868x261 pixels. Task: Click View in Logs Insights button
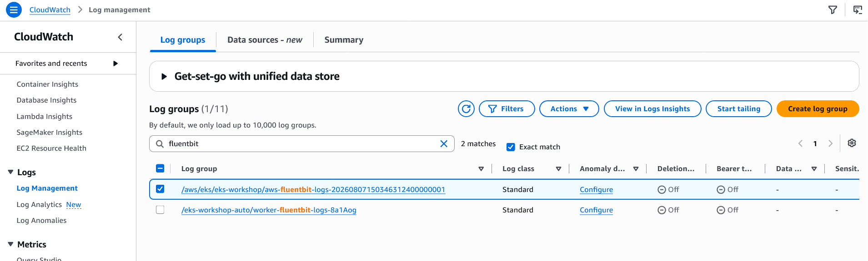click(652, 109)
